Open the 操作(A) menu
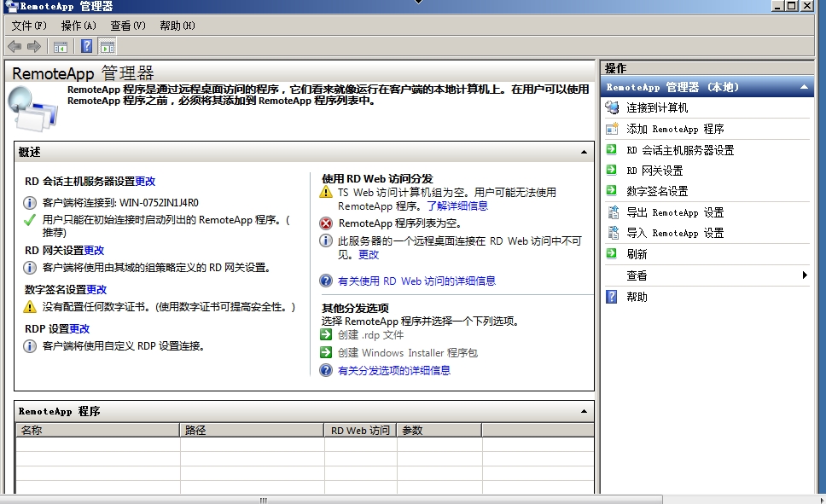826x504 pixels. pos(79,26)
